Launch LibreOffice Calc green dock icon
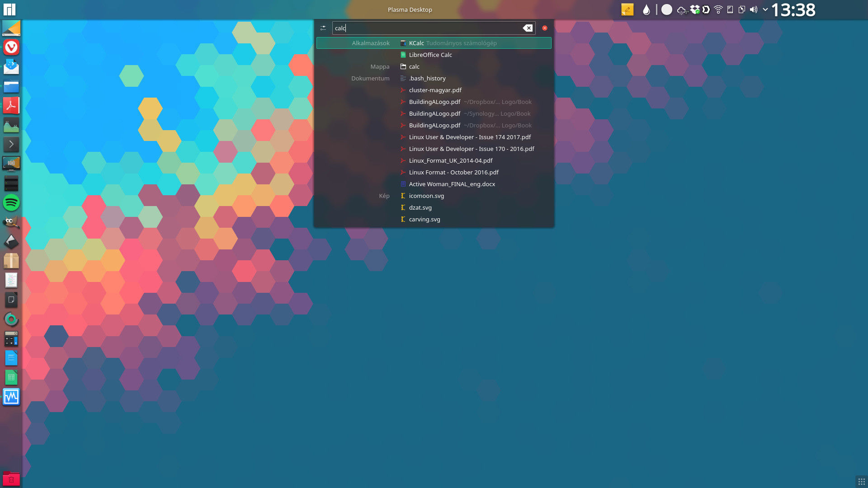Screen dimensions: 868x488 [x=11, y=378]
